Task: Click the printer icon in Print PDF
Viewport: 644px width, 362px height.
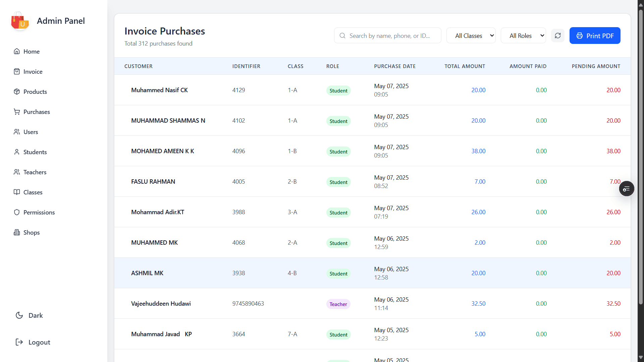Action: [580, 36]
